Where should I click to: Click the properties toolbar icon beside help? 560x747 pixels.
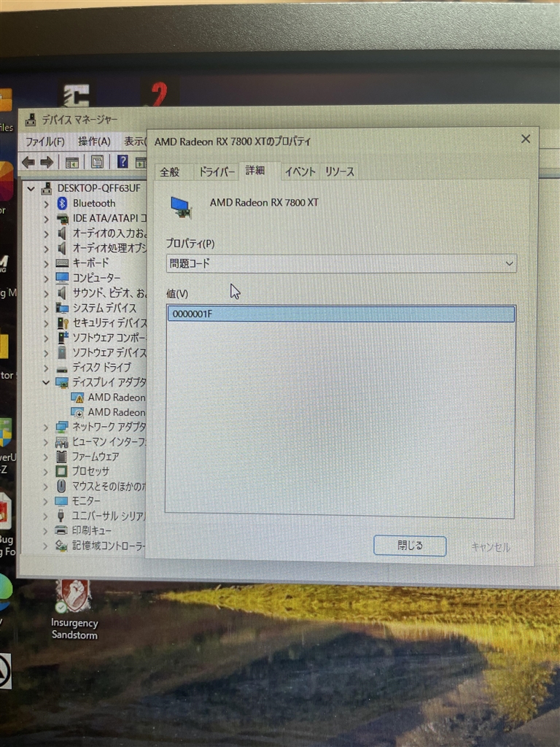97,162
